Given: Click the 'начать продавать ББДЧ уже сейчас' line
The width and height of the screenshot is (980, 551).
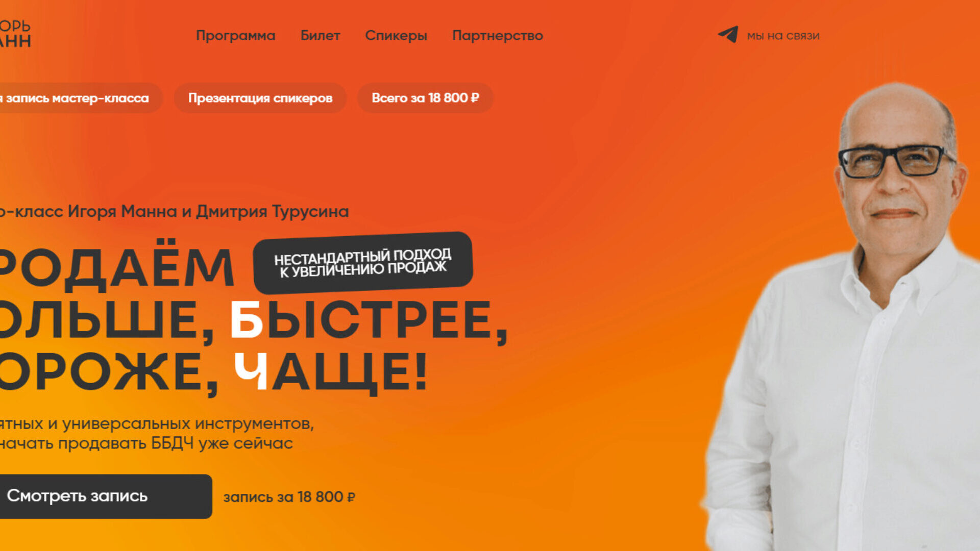Looking at the screenshot, I should pyautogui.click(x=146, y=443).
